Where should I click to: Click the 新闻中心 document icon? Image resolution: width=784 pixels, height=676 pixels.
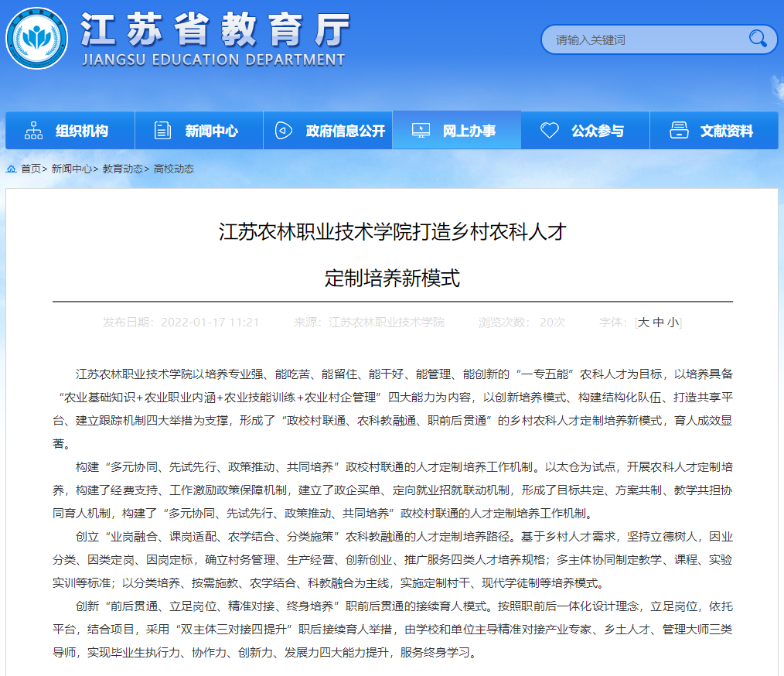[162, 131]
